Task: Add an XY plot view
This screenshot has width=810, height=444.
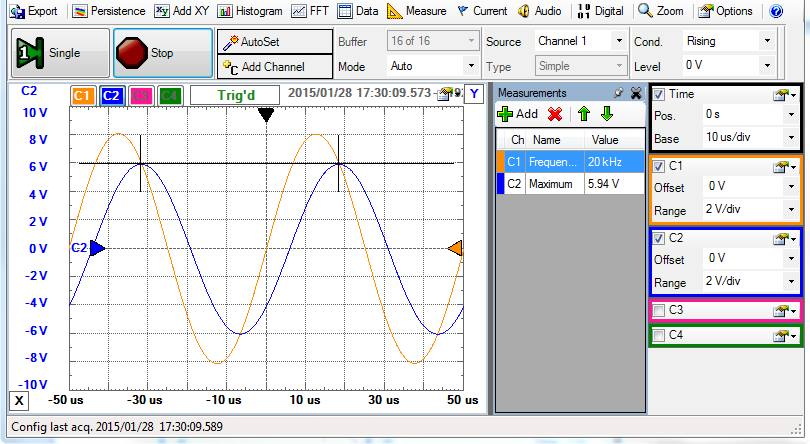Action: point(182,11)
